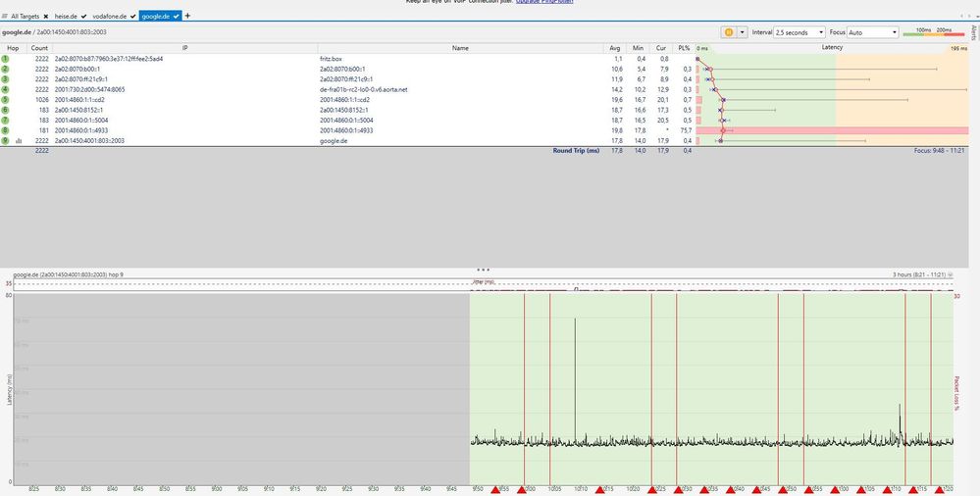Image resolution: width=980 pixels, height=496 pixels.
Task: Click the all-targets list icon before All Targets
Action: coord(5,17)
